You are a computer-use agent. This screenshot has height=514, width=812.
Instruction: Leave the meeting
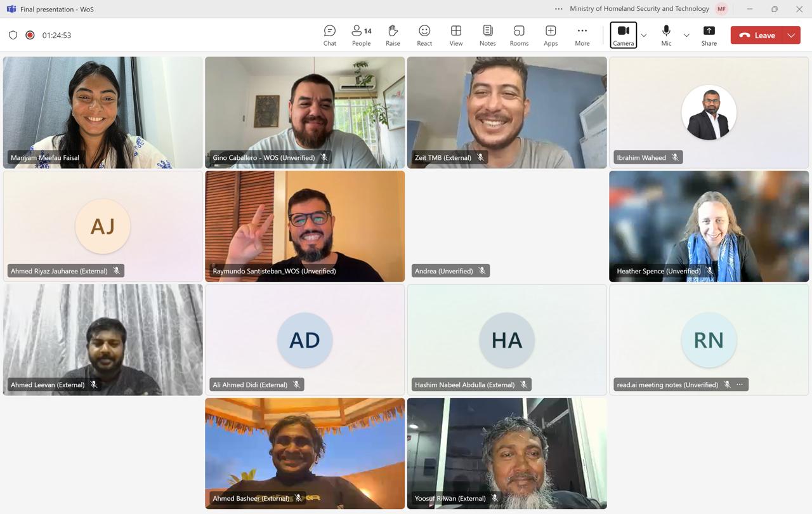(x=757, y=36)
